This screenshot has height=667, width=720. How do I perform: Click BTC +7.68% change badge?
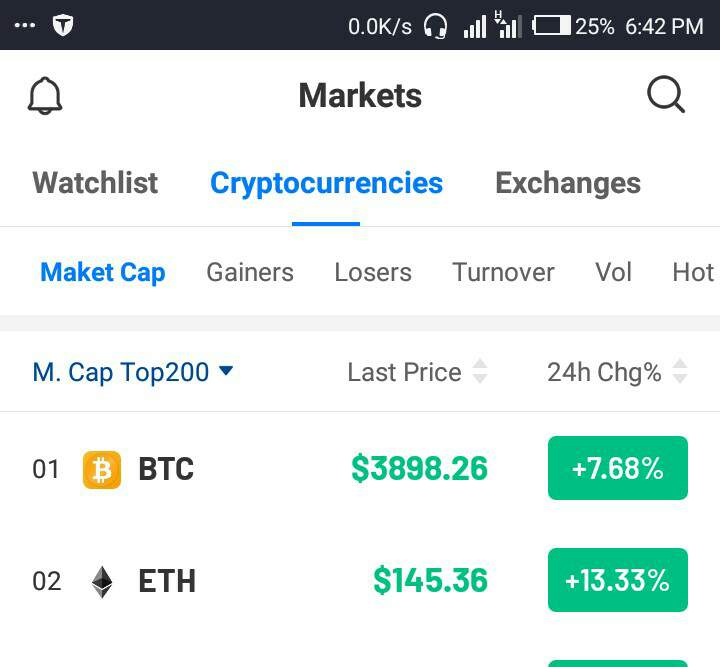617,468
